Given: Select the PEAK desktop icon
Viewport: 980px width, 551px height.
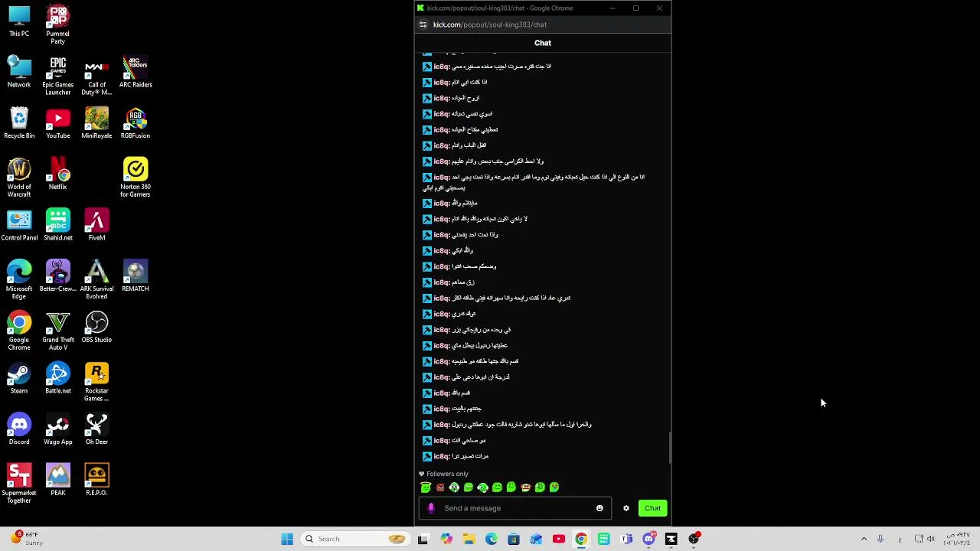Looking at the screenshot, I should (57, 481).
